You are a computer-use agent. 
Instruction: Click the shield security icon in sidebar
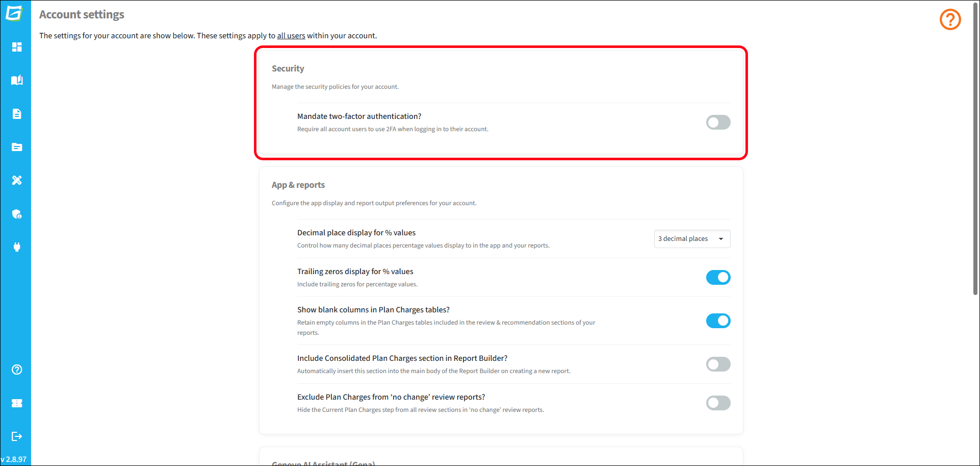17,214
